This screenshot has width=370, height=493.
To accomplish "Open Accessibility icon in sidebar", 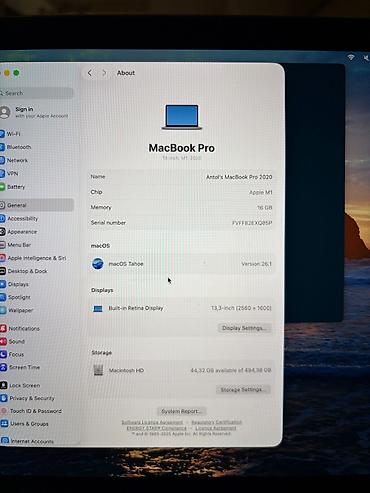I will (x=2, y=219).
